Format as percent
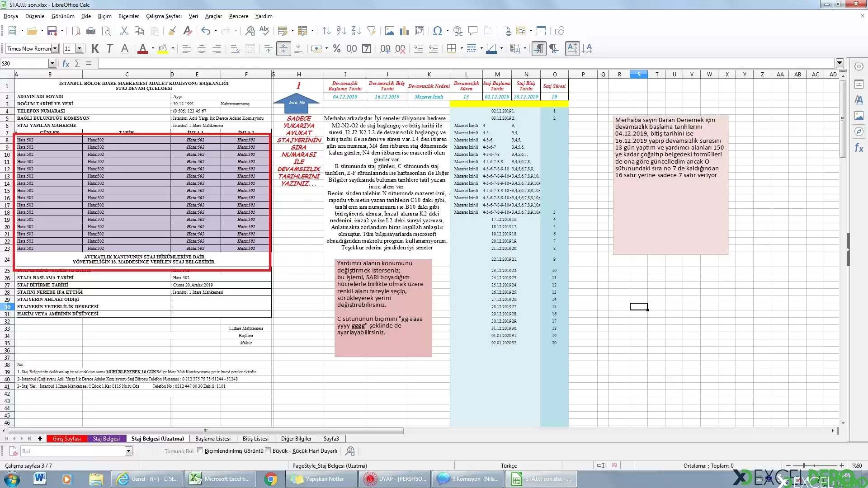The height and width of the screenshot is (488, 868). [337, 48]
